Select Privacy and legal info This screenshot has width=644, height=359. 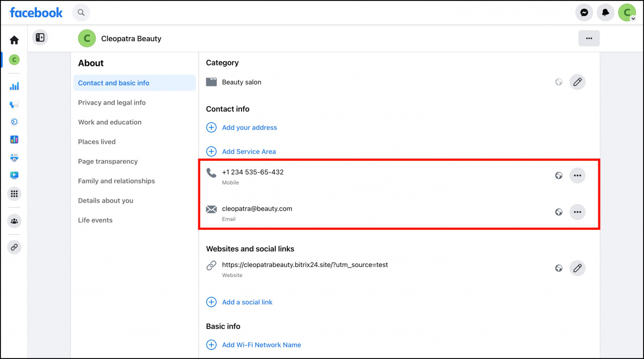(112, 103)
